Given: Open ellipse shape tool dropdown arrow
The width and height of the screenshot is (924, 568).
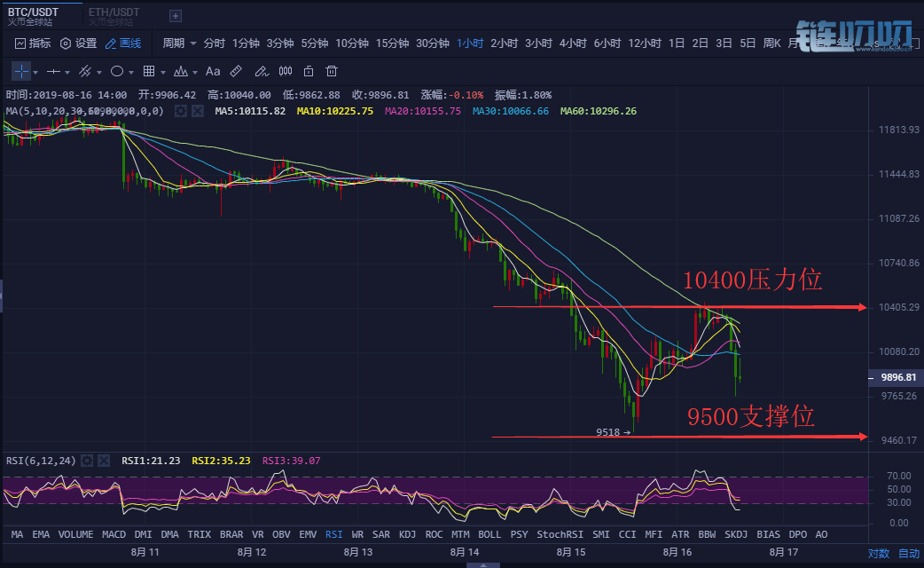Looking at the screenshot, I should pos(132,72).
